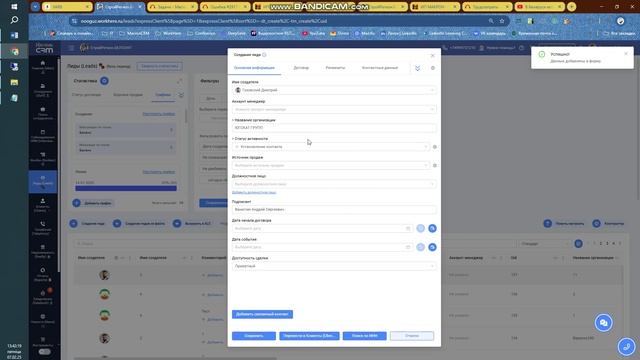This screenshot has width=640, height=360.
Task: Select the Графики statistics tab in the background
Action: (x=163, y=95)
